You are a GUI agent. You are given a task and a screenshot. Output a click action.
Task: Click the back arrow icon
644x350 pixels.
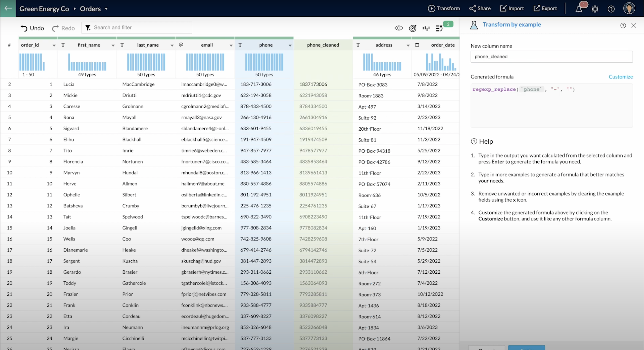8,8
